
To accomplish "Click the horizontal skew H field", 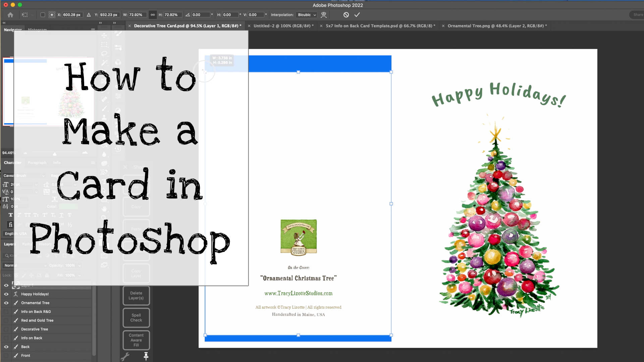I will pyautogui.click(x=230, y=15).
